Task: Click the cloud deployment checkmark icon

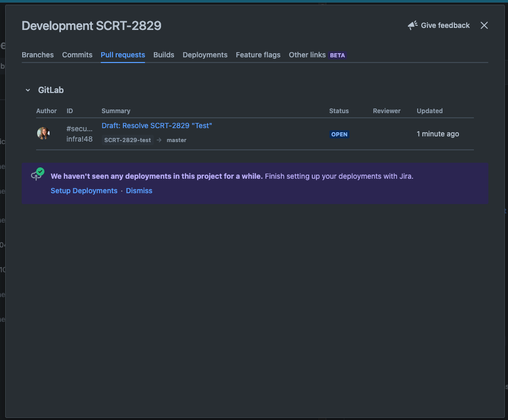Action: [x=38, y=174]
